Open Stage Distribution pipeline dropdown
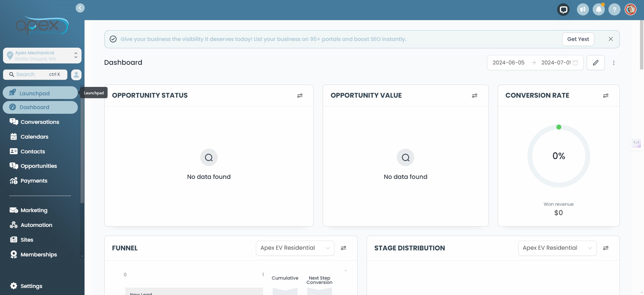 pos(557,248)
